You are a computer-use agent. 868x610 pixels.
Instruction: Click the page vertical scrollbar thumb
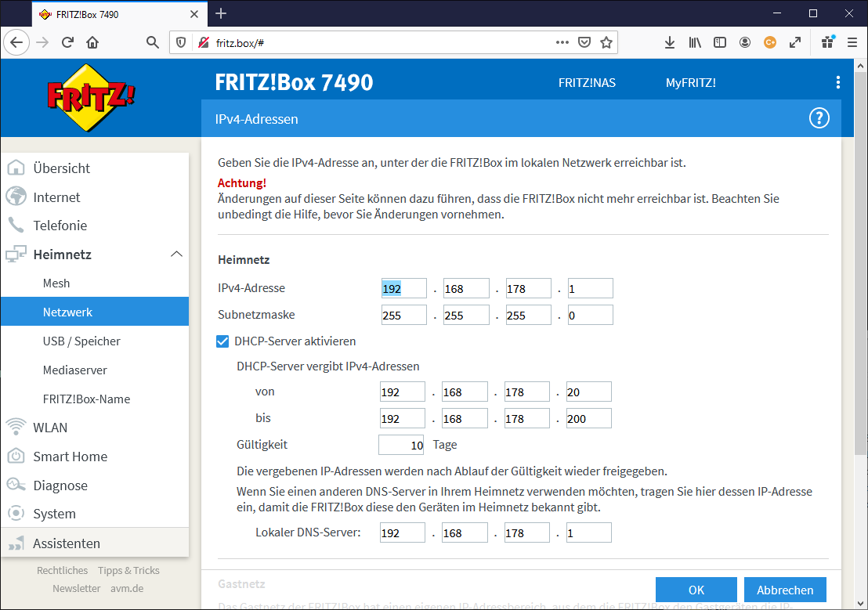point(860,264)
